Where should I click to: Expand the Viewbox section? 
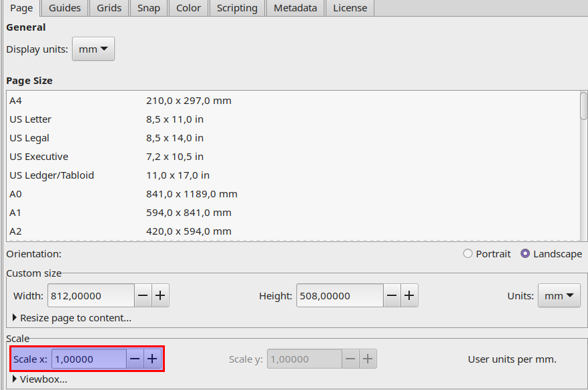point(40,379)
